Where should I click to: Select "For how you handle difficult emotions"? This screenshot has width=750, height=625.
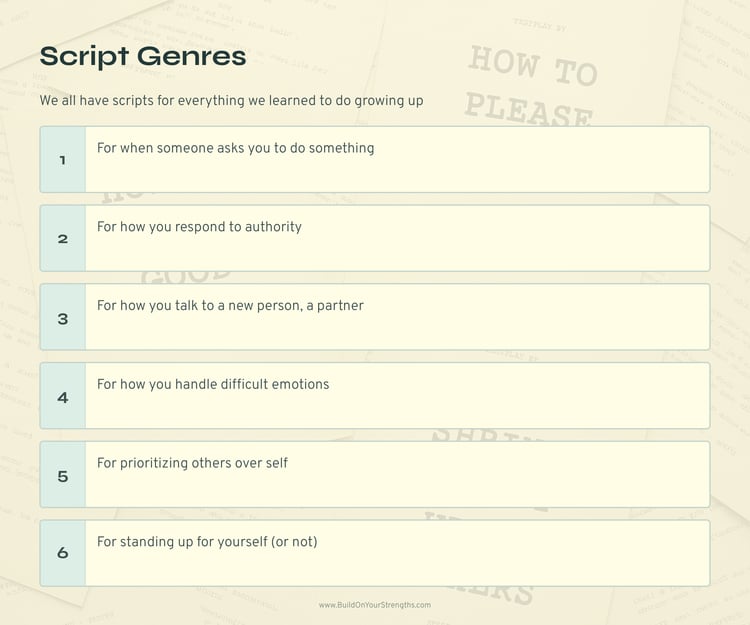click(x=213, y=384)
